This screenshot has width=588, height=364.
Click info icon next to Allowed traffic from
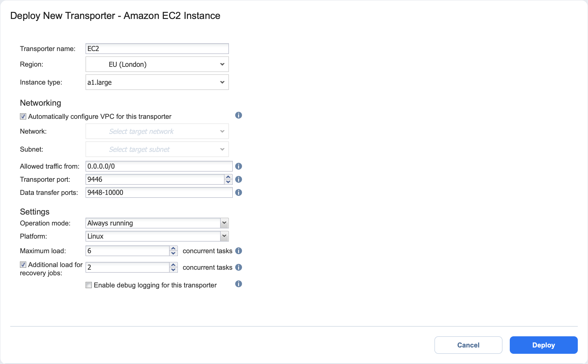(x=238, y=166)
